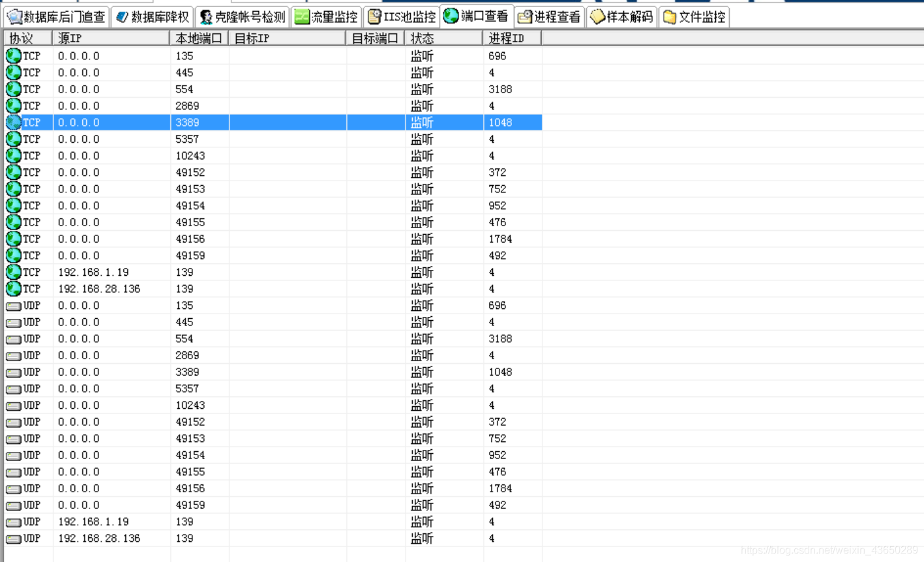Click globe icon of TCP 192.168.1.19 row
The width and height of the screenshot is (924, 562).
pos(14,272)
